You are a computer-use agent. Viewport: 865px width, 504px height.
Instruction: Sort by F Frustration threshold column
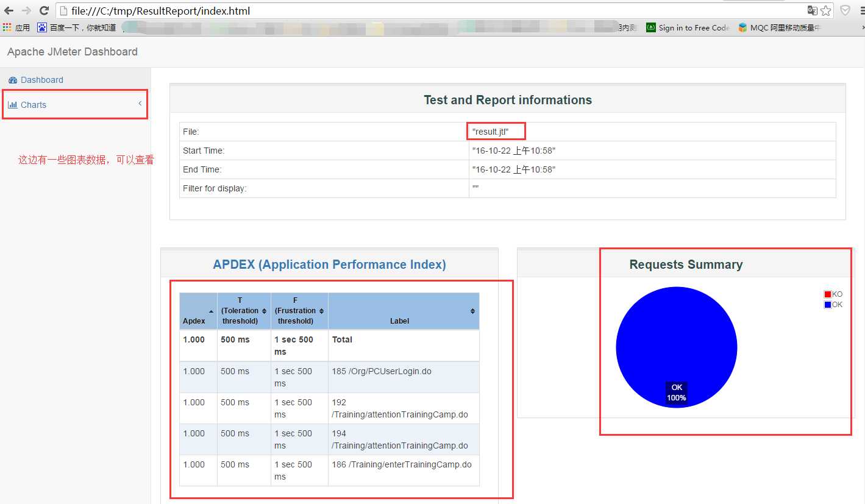(299, 311)
